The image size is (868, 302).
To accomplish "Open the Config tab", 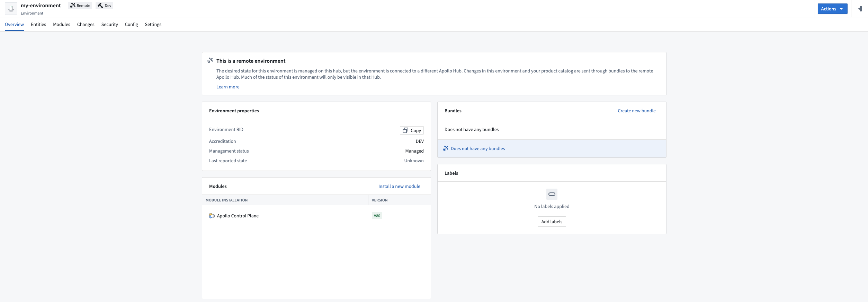I will tap(132, 24).
